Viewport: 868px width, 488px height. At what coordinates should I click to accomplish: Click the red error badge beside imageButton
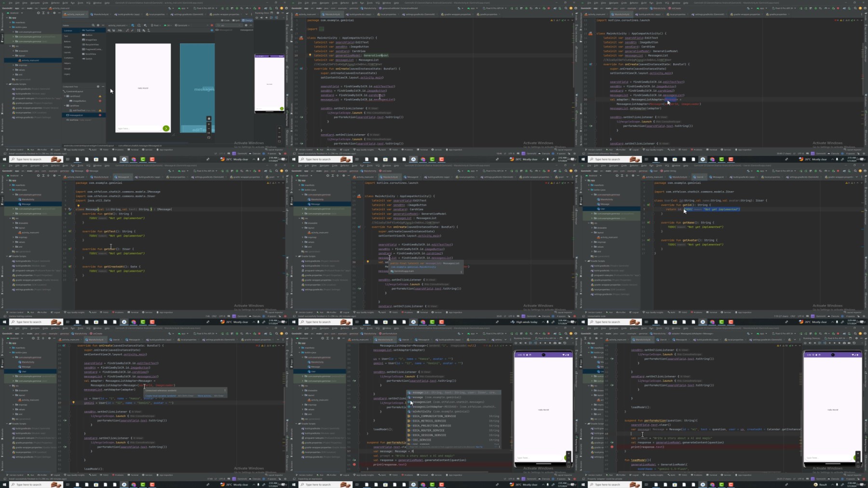point(100,101)
